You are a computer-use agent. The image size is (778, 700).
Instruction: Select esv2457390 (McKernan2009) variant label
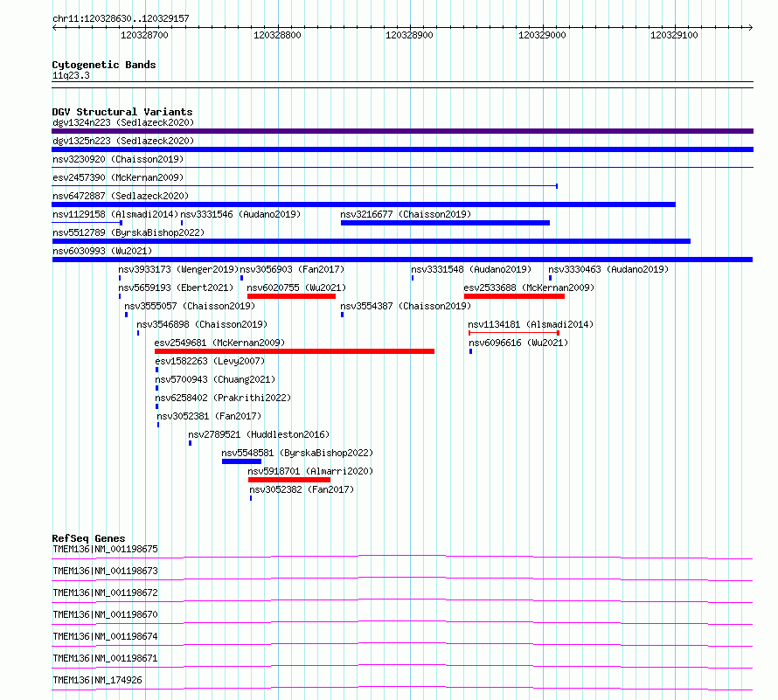(118, 177)
